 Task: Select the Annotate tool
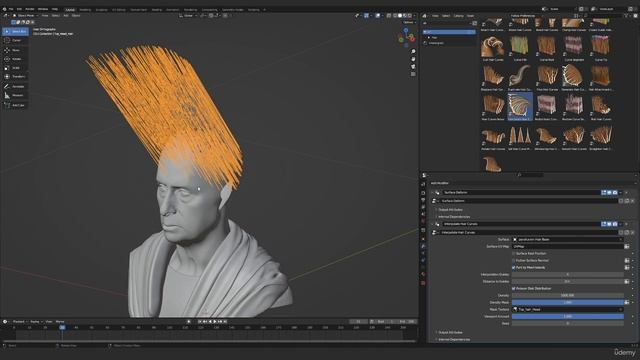click(x=15, y=87)
